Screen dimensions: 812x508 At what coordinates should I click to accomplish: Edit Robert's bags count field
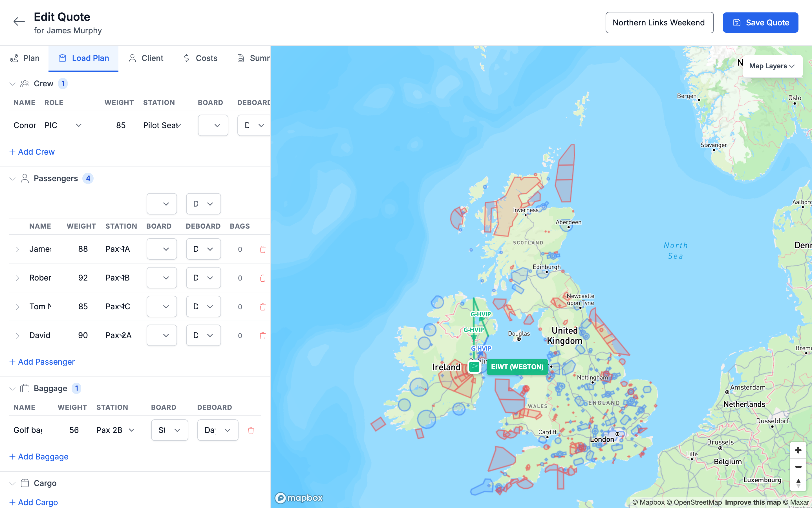(240, 278)
